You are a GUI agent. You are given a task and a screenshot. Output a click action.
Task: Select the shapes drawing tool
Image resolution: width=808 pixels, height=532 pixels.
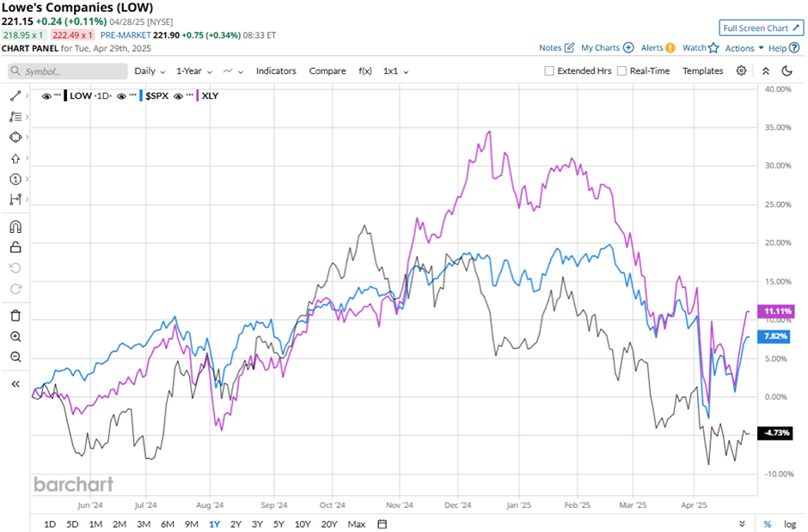(x=15, y=138)
